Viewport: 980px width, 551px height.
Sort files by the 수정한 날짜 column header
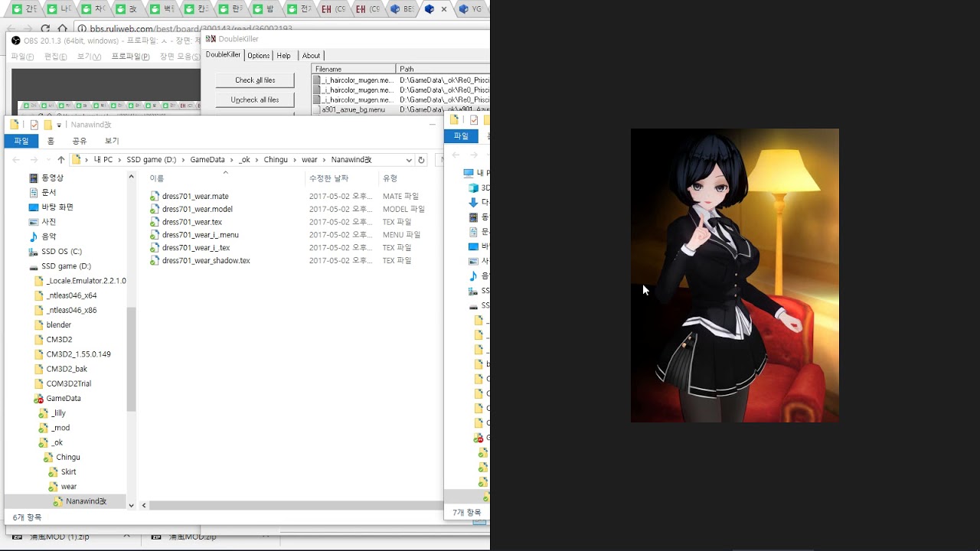coord(328,178)
